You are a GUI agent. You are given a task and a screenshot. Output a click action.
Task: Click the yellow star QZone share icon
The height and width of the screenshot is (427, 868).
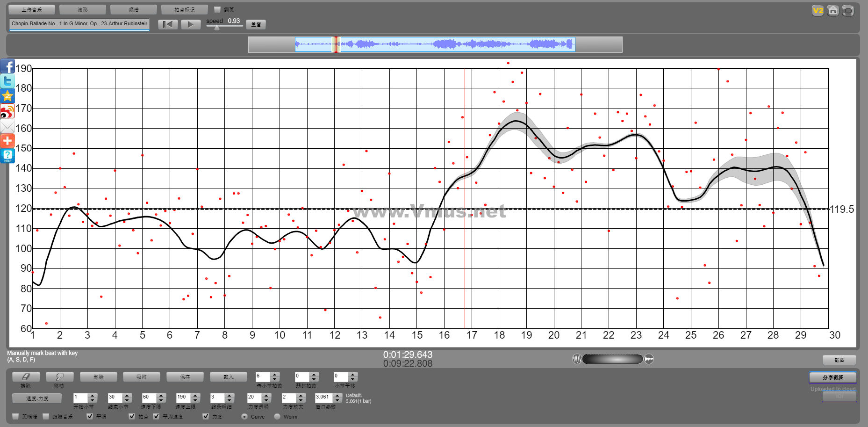7,96
